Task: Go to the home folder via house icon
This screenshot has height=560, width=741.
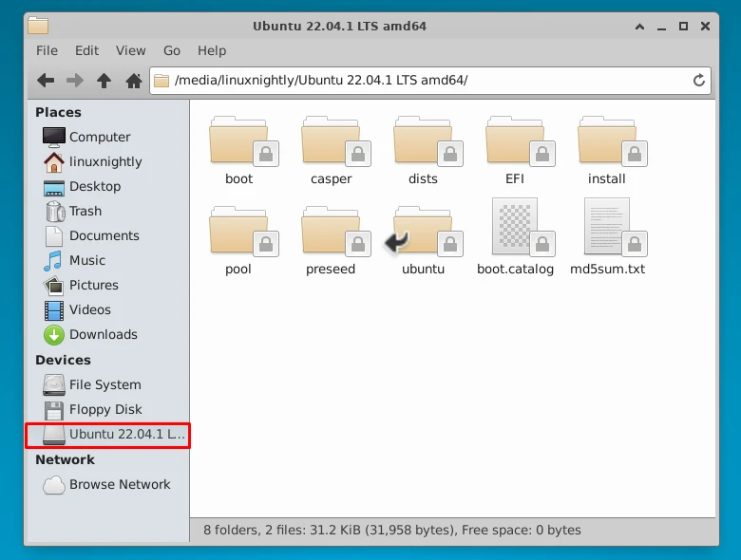Action: point(134,81)
